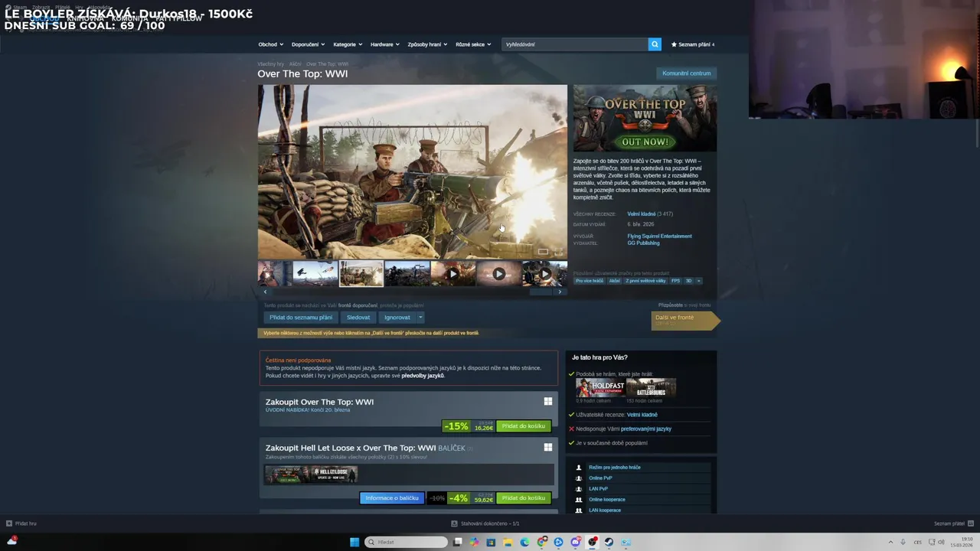This screenshot has height=551, width=980.
Task: Open the bundle games image strip
Action: point(311,474)
